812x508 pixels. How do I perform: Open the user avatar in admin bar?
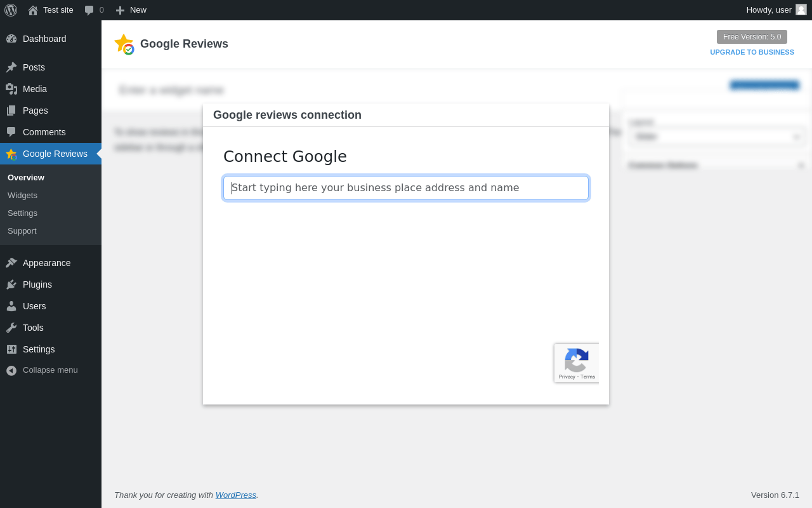tap(801, 10)
